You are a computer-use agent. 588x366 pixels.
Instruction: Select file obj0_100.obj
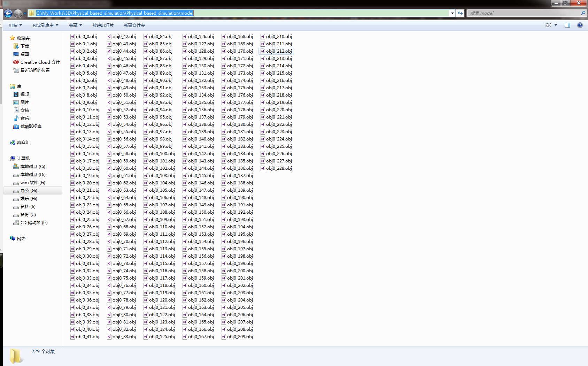click(x=159, y=153)
